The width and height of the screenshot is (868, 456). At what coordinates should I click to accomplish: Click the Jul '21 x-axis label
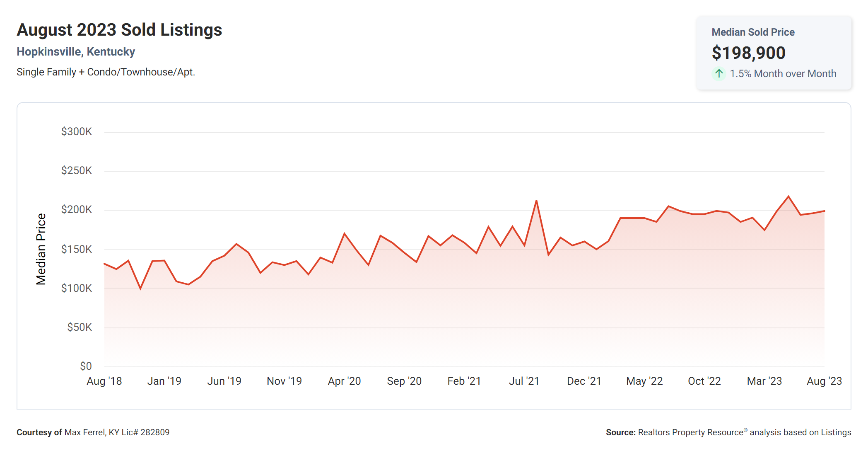[x=524, y=381]
